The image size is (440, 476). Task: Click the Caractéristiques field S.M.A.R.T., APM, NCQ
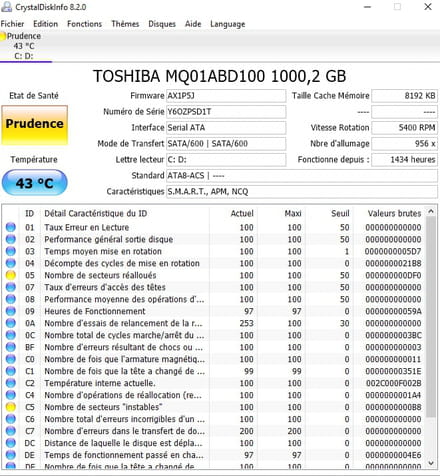pos(302,192)
